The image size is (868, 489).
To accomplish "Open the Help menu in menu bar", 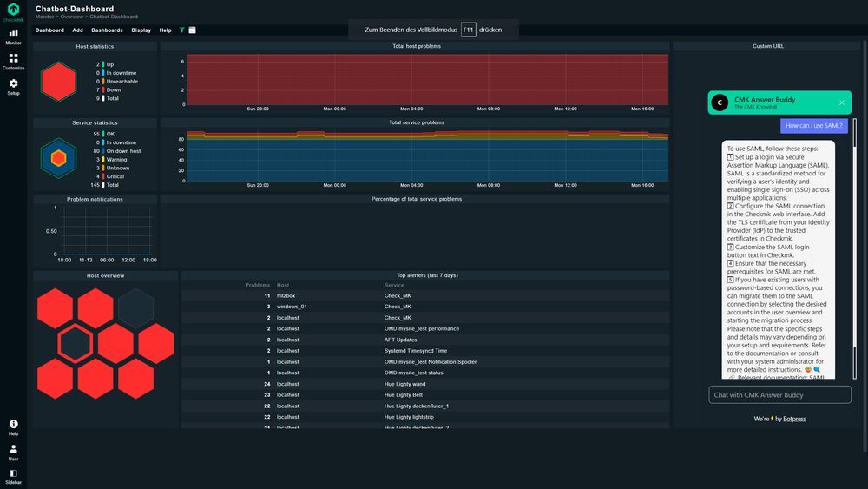I will pos(166,30).
